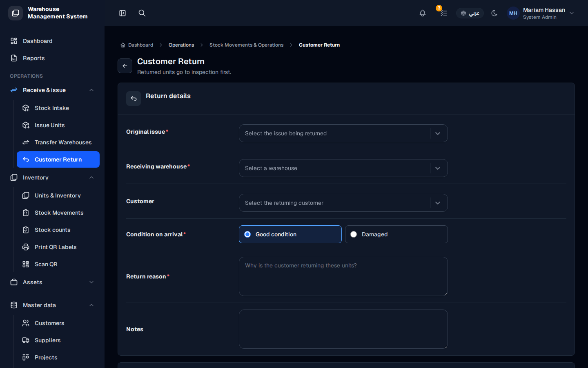Collapse the Receive & issue section

tap(52, 90)
